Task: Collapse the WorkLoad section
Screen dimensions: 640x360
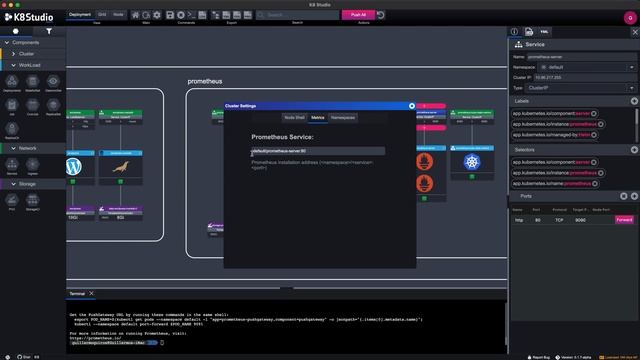Action: [x=13, y=65]
